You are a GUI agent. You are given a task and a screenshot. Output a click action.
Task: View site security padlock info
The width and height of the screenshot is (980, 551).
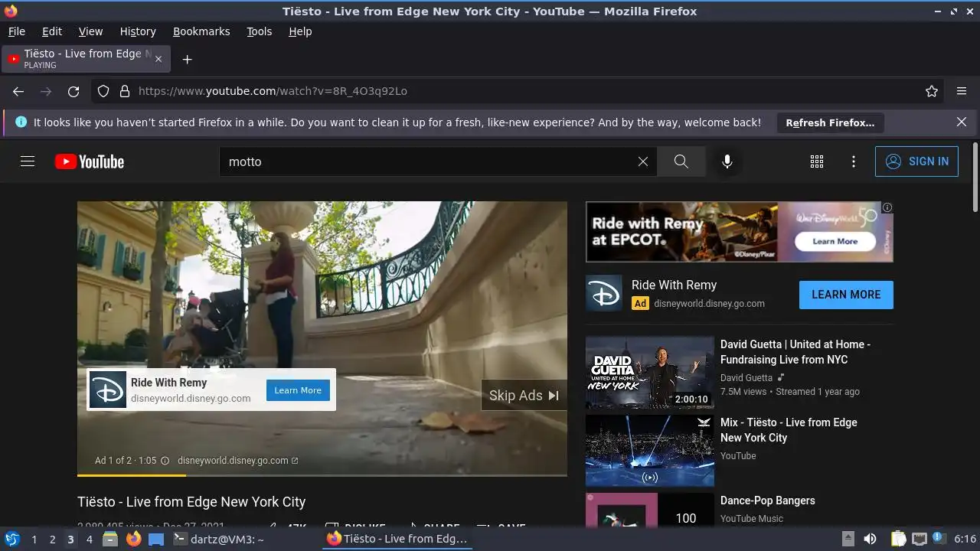[x=125, y=91]
